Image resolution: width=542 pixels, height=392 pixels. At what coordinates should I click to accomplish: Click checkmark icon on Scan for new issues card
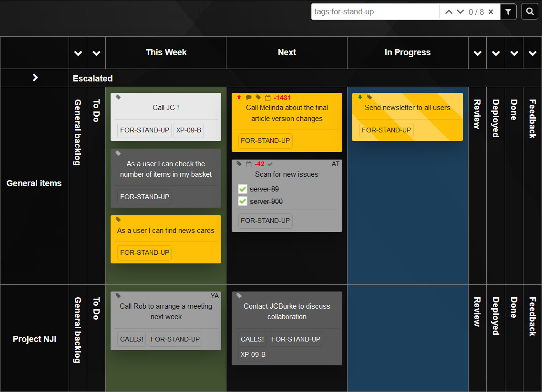click(x=269, y=163)
